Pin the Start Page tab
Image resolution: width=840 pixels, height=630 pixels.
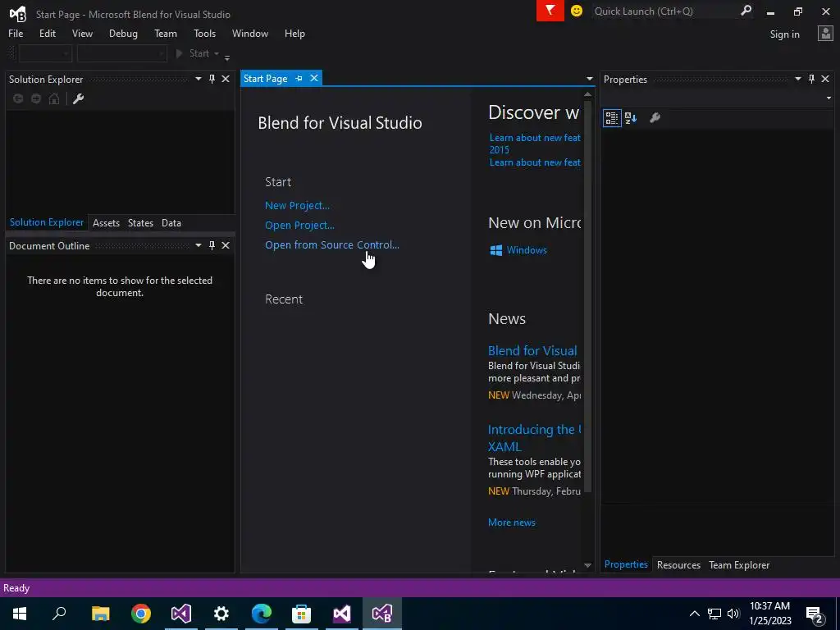[x=299, y=79]
